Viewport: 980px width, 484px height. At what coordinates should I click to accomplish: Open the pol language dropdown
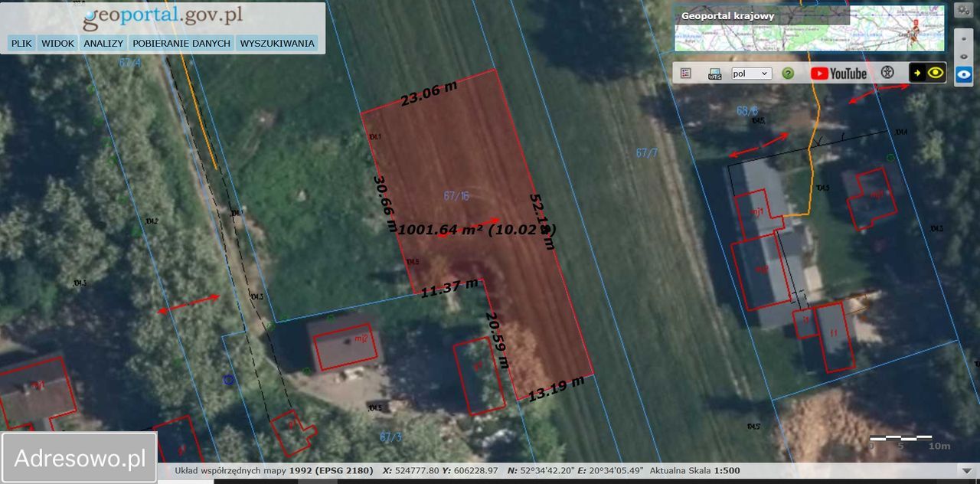[751, 74]
